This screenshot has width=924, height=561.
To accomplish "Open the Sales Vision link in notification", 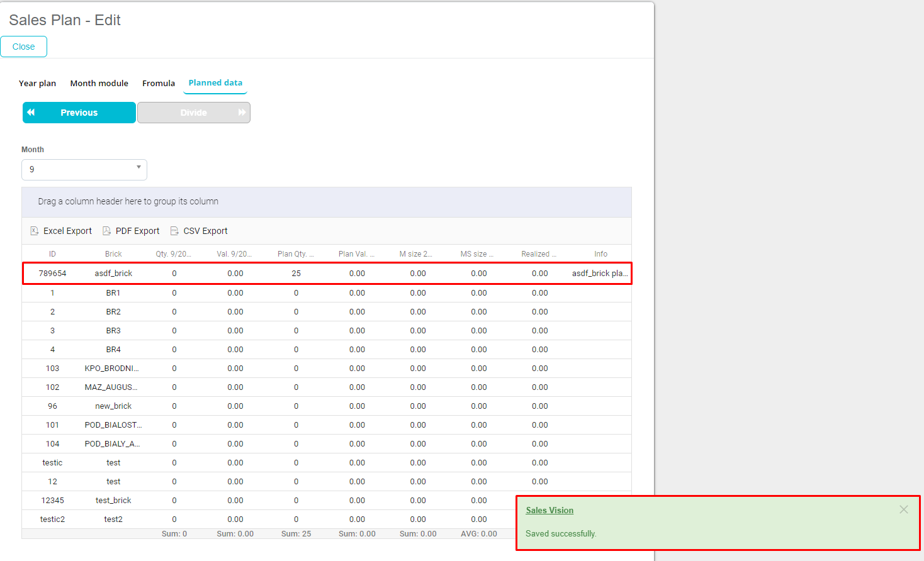I will [549, 510].
